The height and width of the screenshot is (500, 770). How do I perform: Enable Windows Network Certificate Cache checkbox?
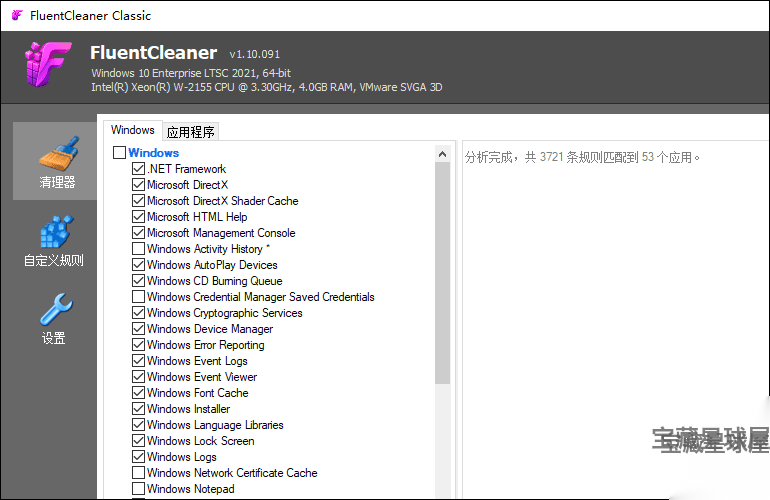[x=138, y=472]
